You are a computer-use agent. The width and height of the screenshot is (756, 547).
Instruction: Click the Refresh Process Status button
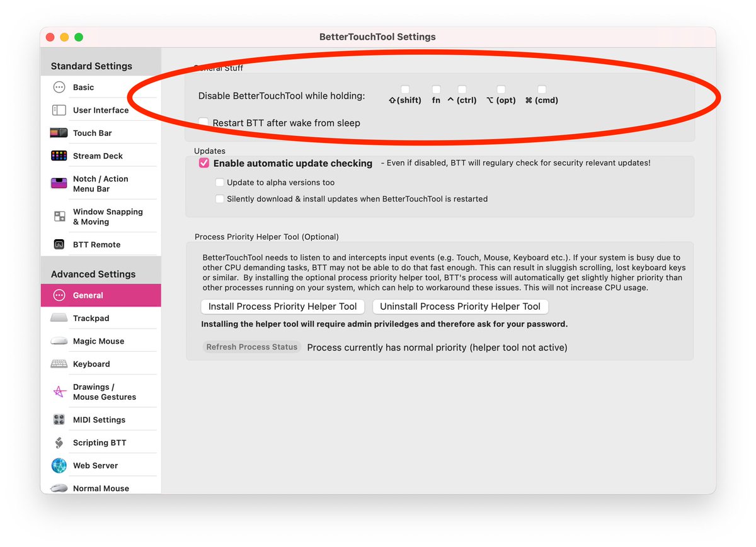[x=252, y=347]
